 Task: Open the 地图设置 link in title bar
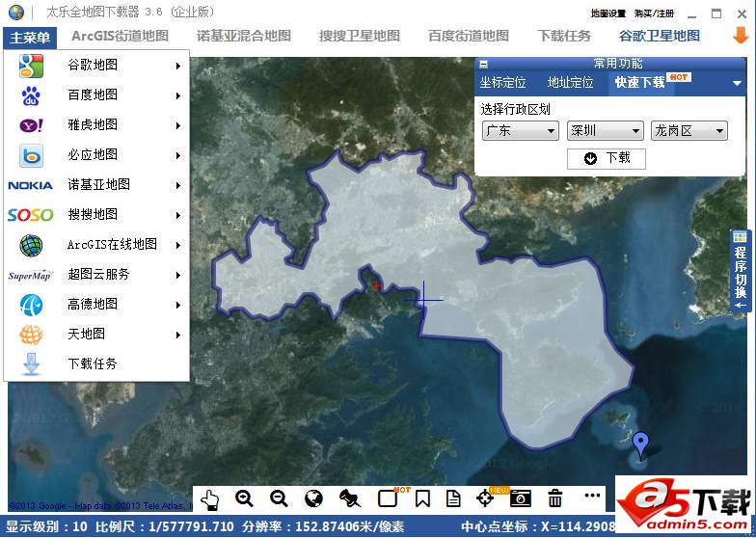click(x=608, y=14)
